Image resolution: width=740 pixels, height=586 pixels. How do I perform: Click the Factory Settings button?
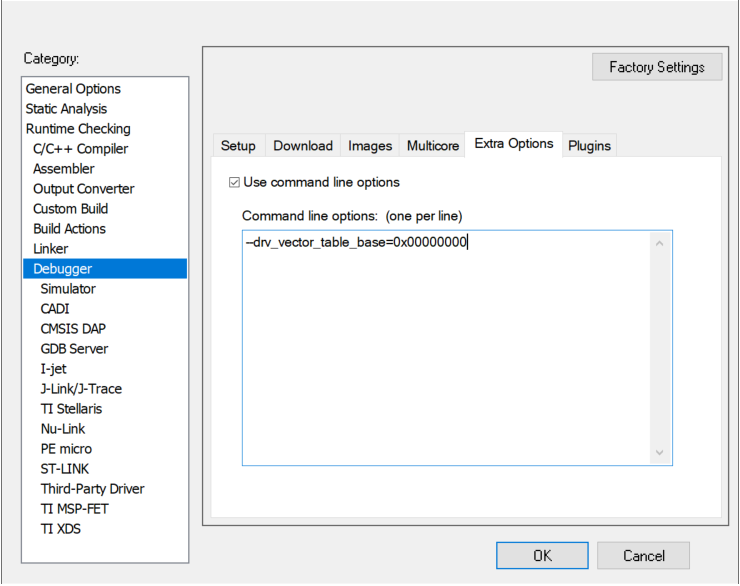[657, 67]
